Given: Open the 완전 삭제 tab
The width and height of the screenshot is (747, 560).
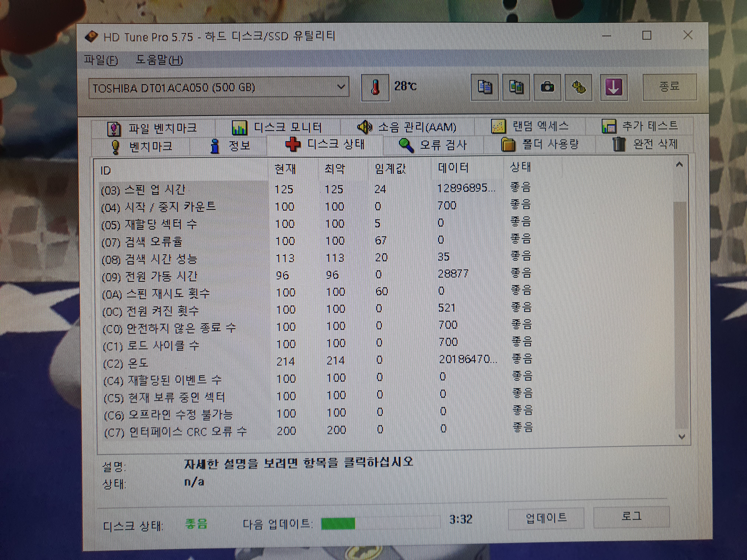Looking at the screenshot, I should [645, 144].
